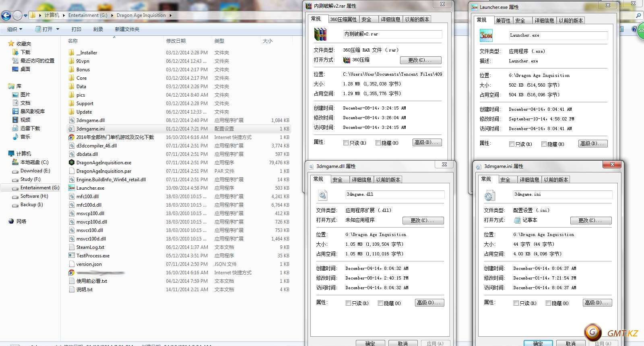Tick 只读 in the 内测破解v2.rar dialog
The width and height of the screenshot is (644, 346).
(x=346, y=143)
